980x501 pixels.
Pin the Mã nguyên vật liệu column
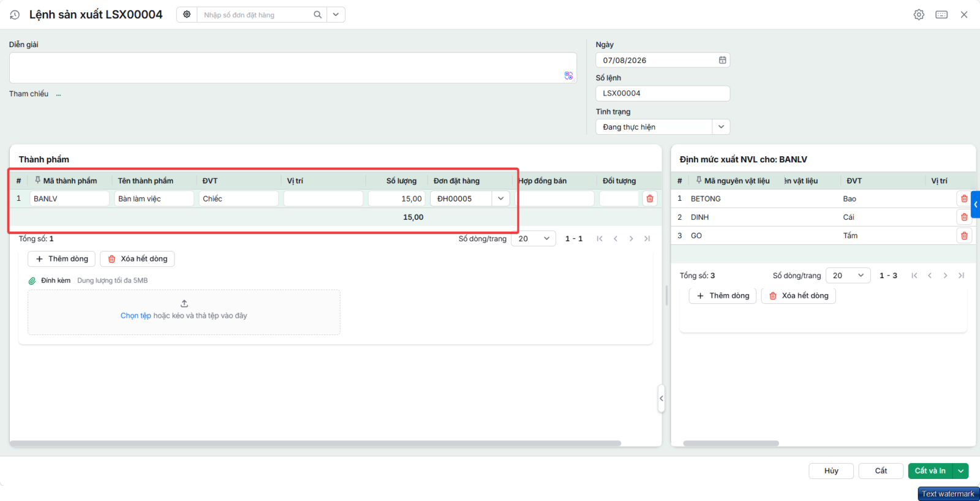coord(698,180)
